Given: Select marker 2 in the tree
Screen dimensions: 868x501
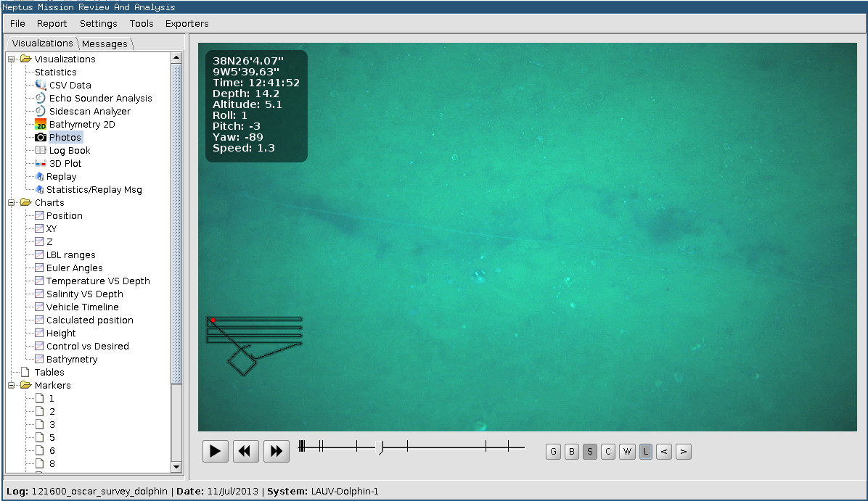Looking at the screenshot, I should pyautogui.click(x=52, y=411).
